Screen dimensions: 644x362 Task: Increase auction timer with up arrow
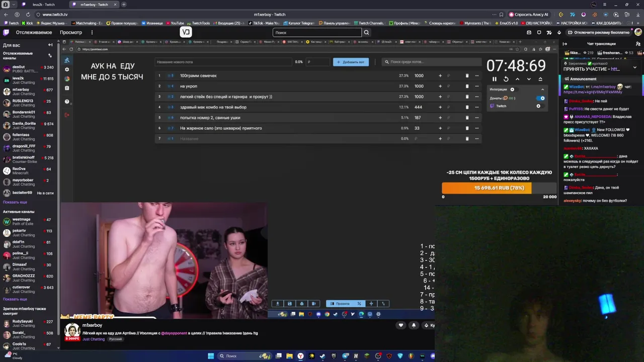(x=517, y=79)
